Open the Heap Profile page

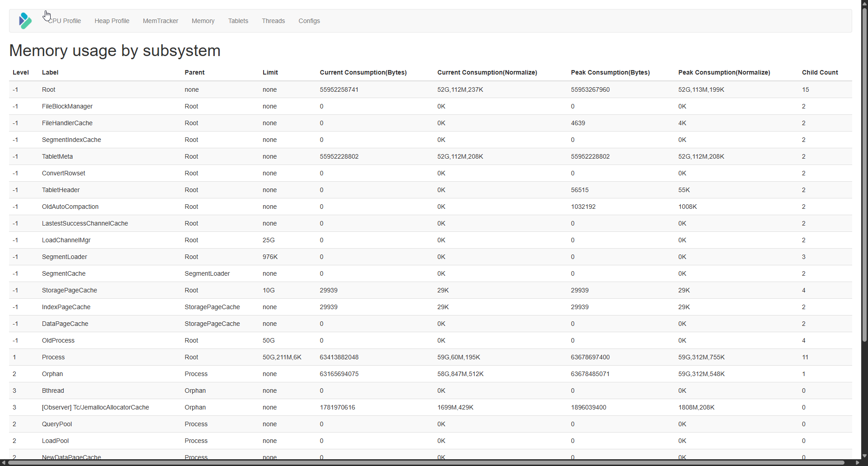coord(112,21)
